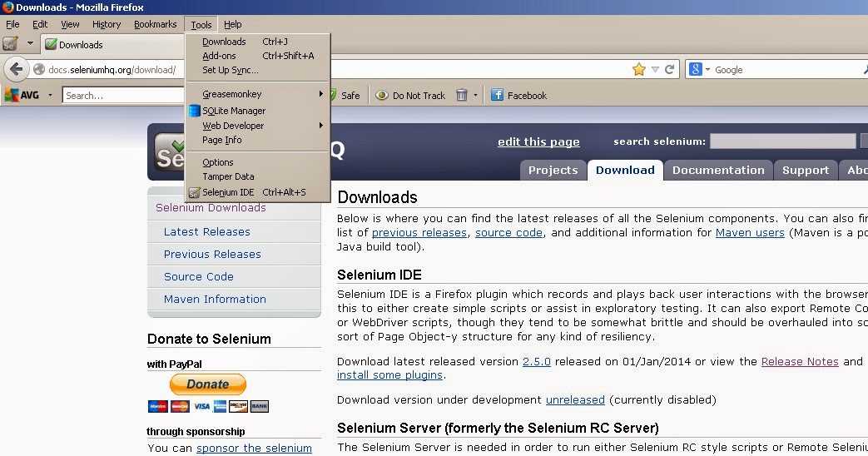Open the AVG toolbar dropdown arrow

[x=50, y=95]
